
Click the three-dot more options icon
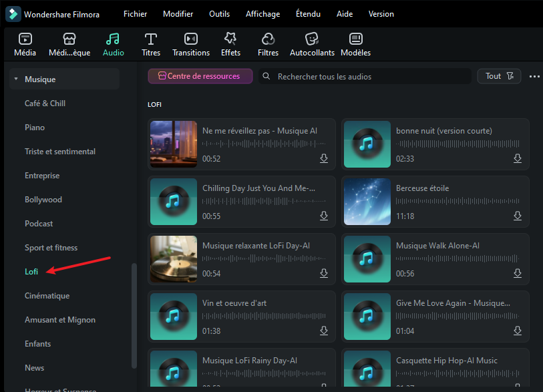[534, 77]
